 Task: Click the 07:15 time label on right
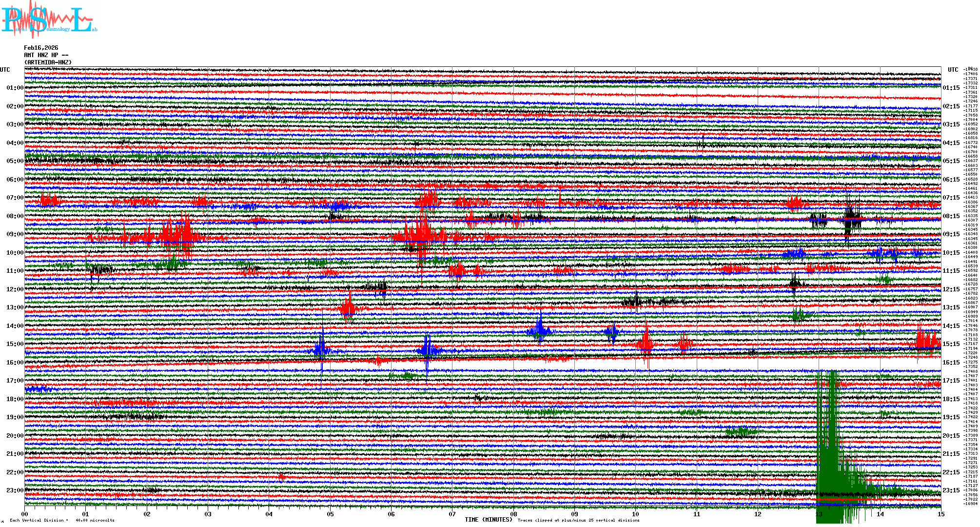[951, 198]
